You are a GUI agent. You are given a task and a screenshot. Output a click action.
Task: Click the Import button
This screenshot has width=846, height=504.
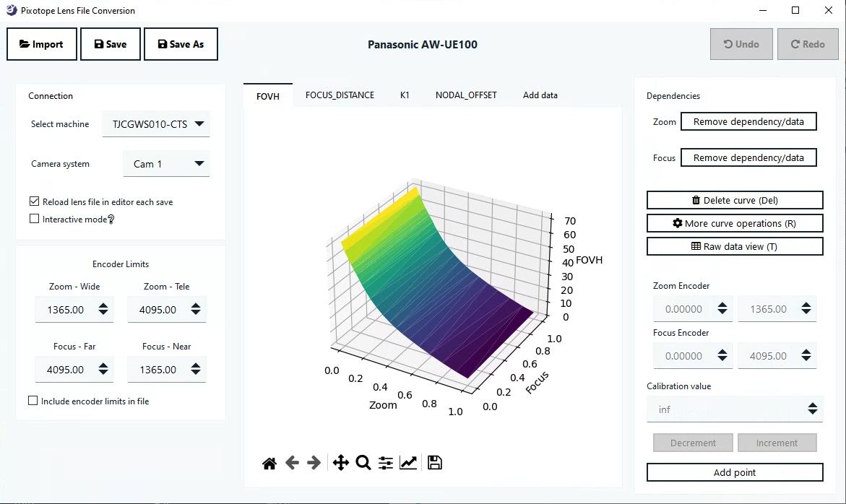tap(41, 44)
